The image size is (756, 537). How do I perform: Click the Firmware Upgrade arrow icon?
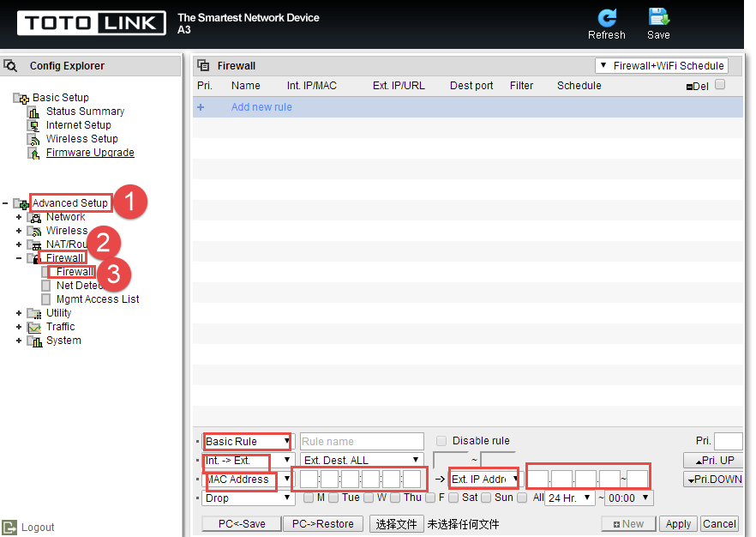coord(33,154)
